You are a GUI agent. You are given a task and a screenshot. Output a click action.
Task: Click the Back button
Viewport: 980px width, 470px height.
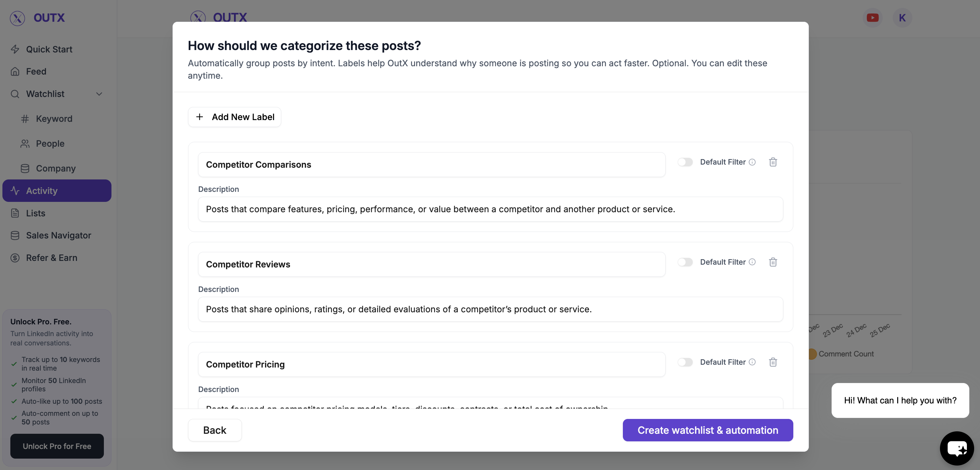[215, 430]
